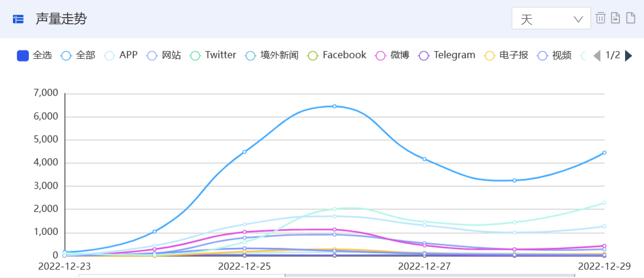Click the blank document export icon
Viewport: 644px width, 278px height.
630,18
